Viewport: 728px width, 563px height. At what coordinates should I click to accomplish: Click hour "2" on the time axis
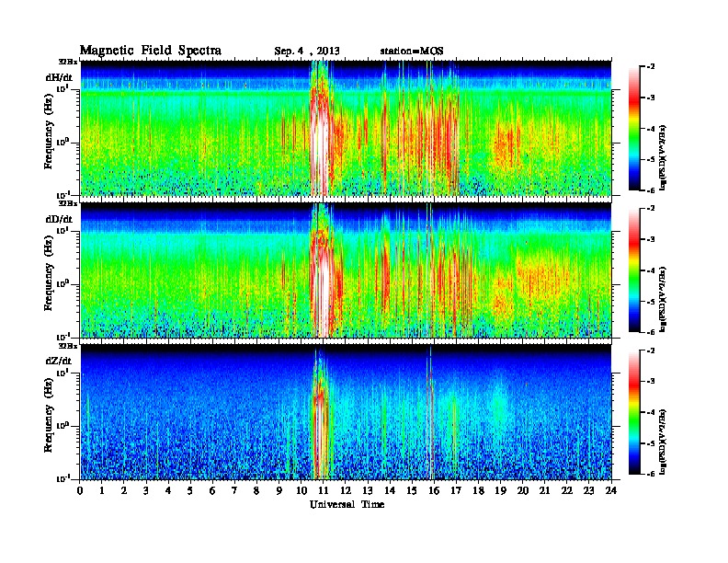(x=124, y=490)
